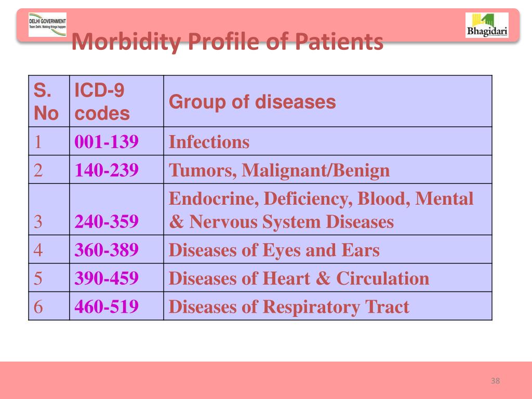Click the Endocrine, Deficiency, Blood, Mental text
This screenshot has height=399, width=532.
pyautogui.click(x=321, y=198)
